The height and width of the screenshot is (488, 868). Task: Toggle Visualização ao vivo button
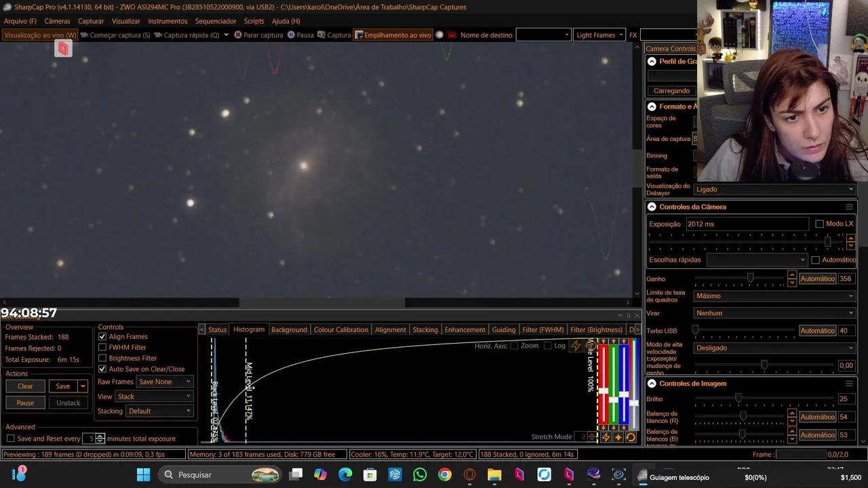(x=39, y=35)
